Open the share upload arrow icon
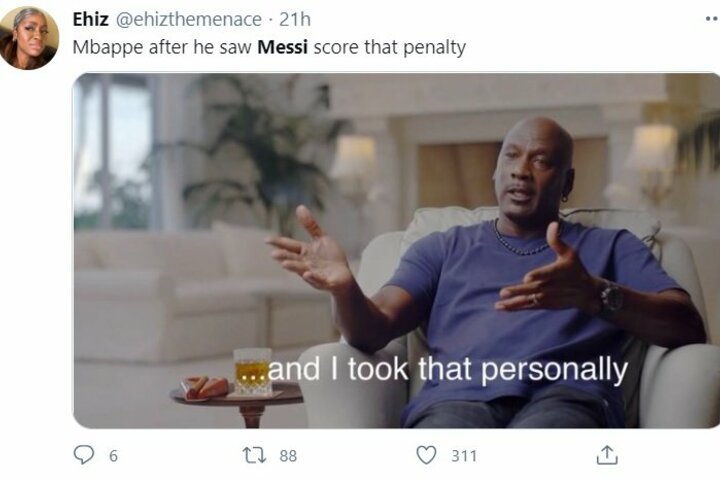The width and height of the screenshot is (720, 480). [607, 455]
